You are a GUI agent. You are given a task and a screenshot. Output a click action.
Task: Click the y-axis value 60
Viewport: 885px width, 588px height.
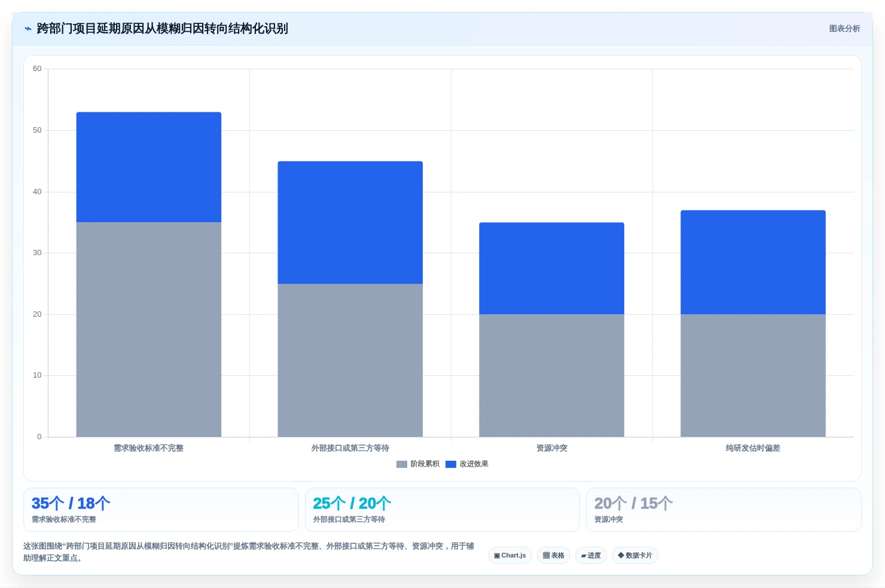coord(37,69)
